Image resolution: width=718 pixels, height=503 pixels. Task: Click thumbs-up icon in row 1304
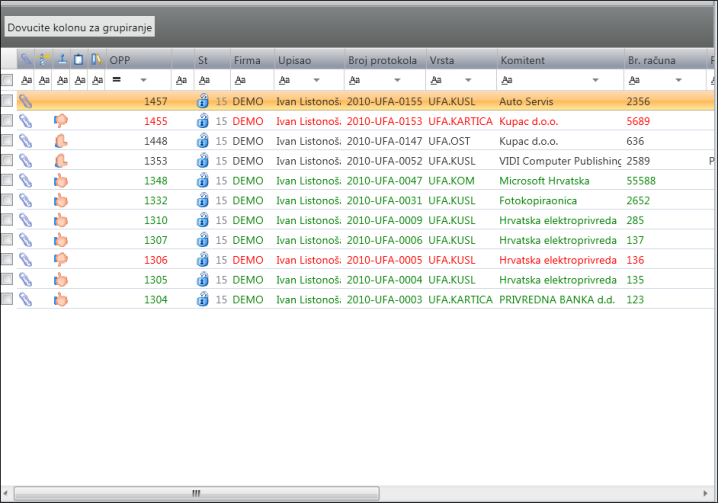61,300
